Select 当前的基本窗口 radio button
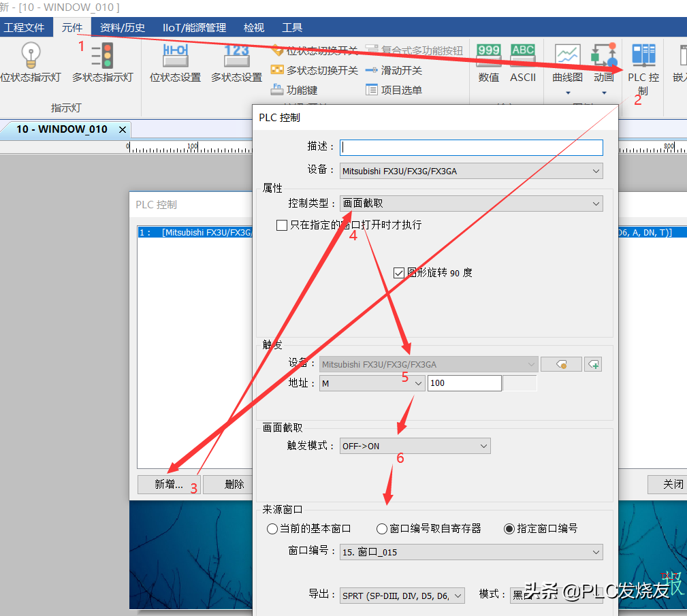The image size is (687, 616). coord(273,528)
